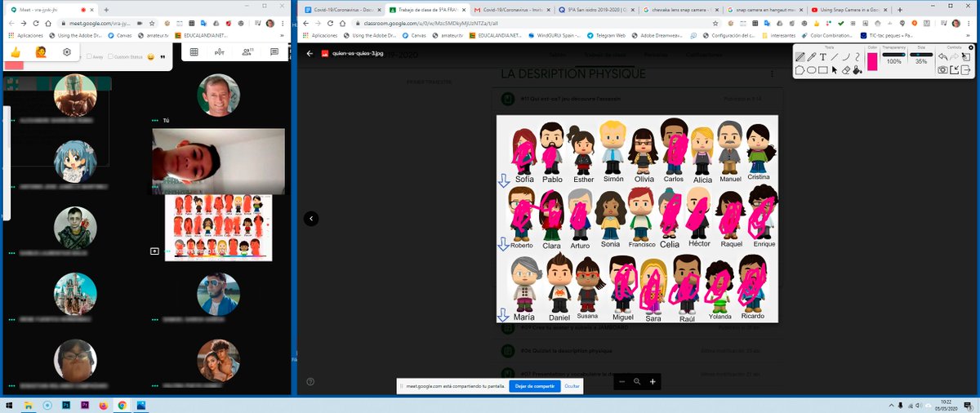Click the shared presentation thumbnail in Meet

pyautogui.click(x=218, y=228)
